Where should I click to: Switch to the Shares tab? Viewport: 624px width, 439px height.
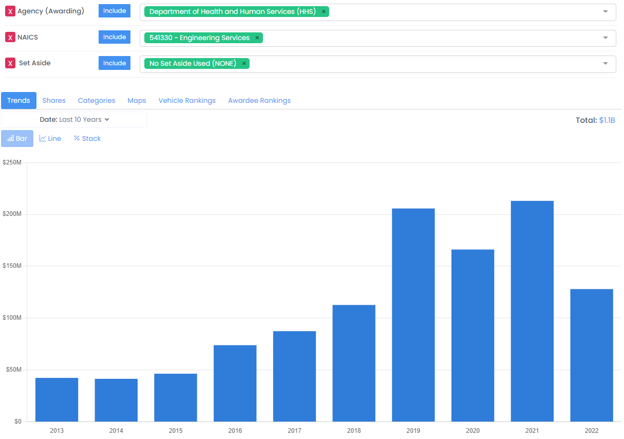point(54,100)
